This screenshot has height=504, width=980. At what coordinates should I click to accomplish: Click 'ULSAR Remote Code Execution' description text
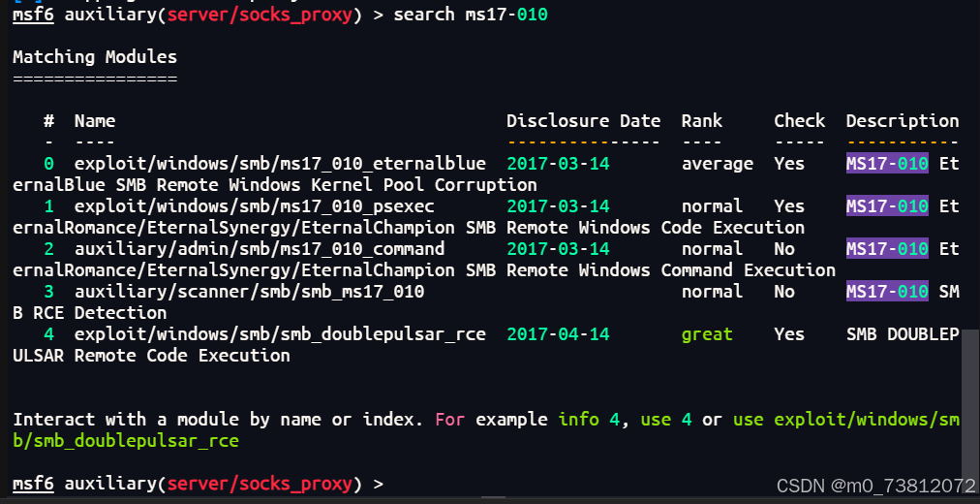[x=151, y=356]
